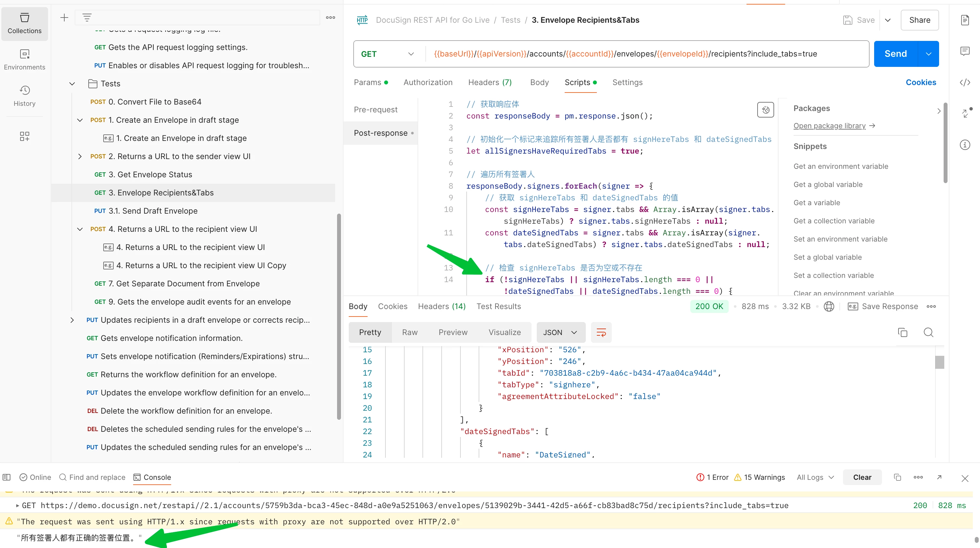
Task: Toggle the sidebar layout icon in status bar
Action: pyautogui.click(x=6, y=477)
